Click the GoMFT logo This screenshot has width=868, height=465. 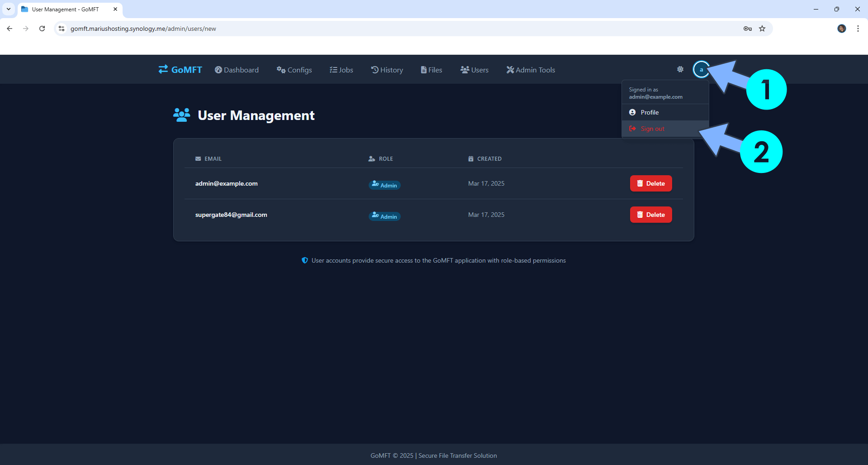180,70
